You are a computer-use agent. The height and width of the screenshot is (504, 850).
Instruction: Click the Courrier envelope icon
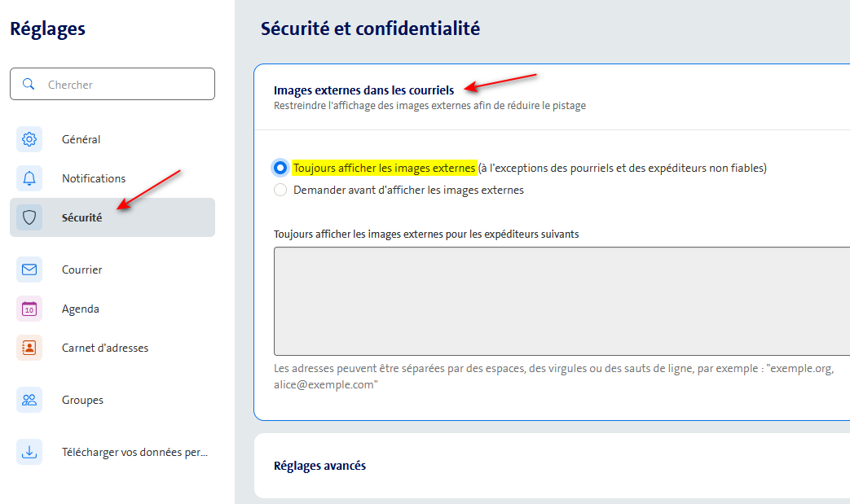29,270
